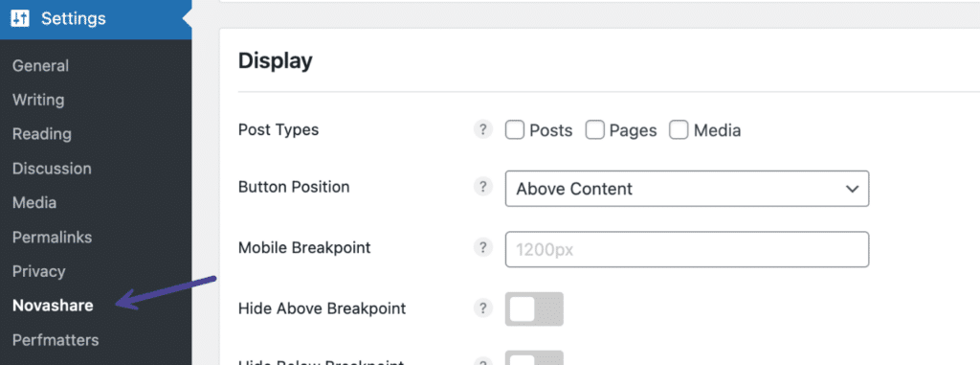
Task: Click the Mobile Breakpoint input field
Action: [x=687, y=249]
